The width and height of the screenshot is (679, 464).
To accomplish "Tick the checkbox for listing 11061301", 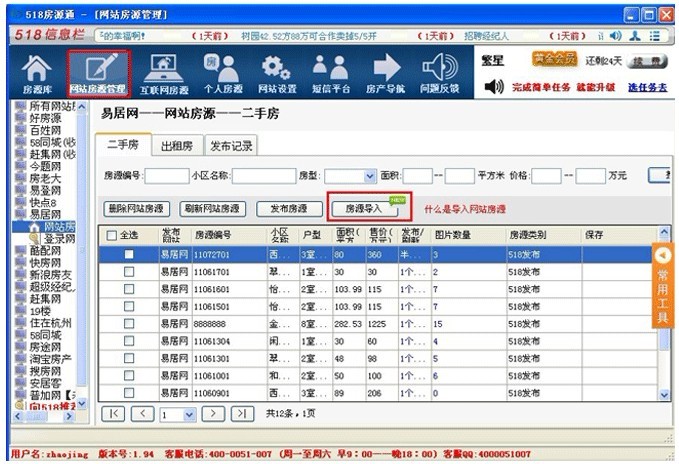I will click(x=129, y=358).
